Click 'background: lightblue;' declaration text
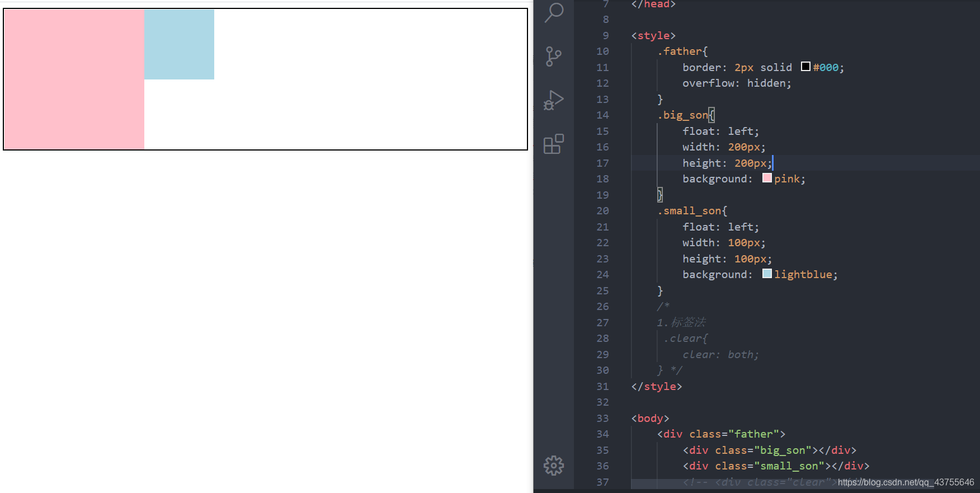 point(760,275)
